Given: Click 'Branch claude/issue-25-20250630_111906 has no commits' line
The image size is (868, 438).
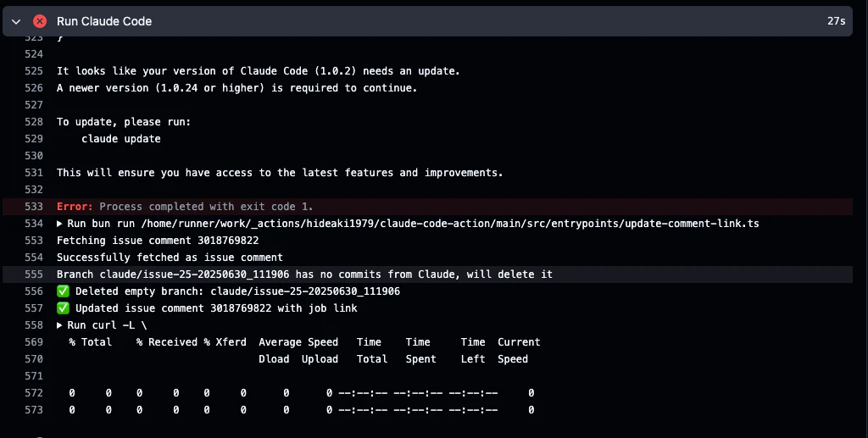Looking at the screenshot, I should point(304,274).
